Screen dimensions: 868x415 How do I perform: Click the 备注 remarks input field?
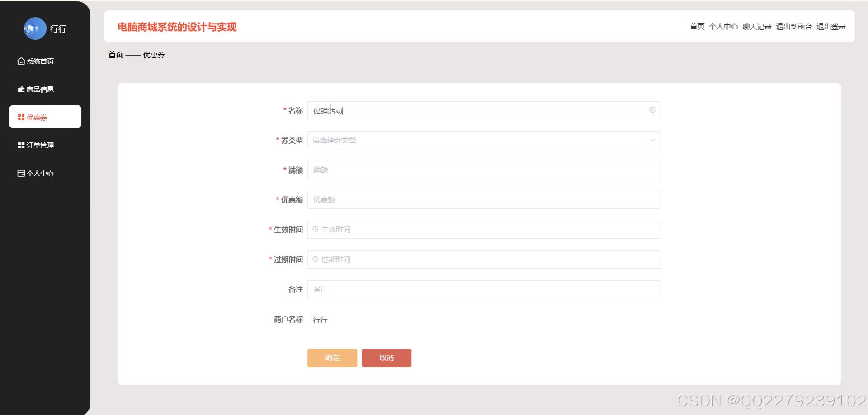pyautogui.click(x=484, y=289)
